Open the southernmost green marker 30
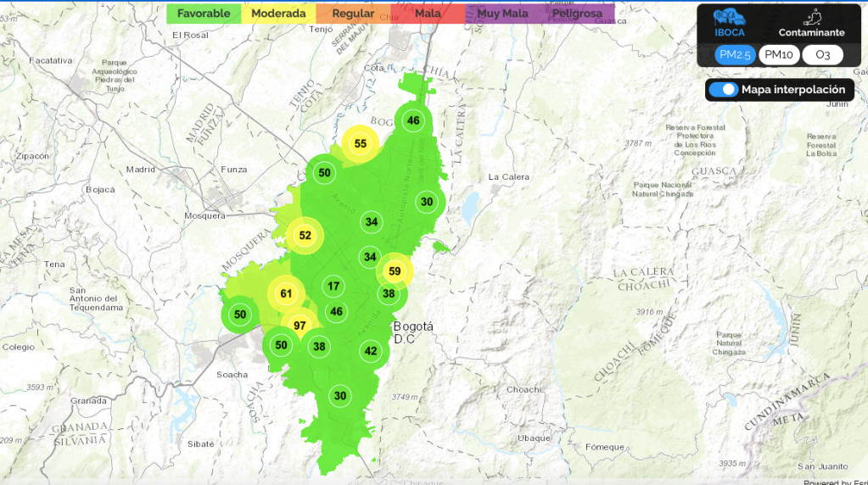Viewport: 868px width, 485px height. (340, 396)
